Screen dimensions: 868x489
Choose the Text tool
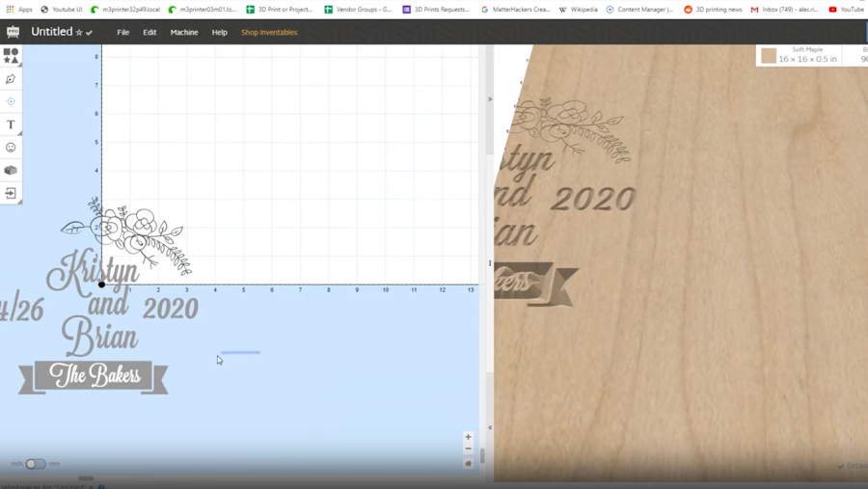11,124
